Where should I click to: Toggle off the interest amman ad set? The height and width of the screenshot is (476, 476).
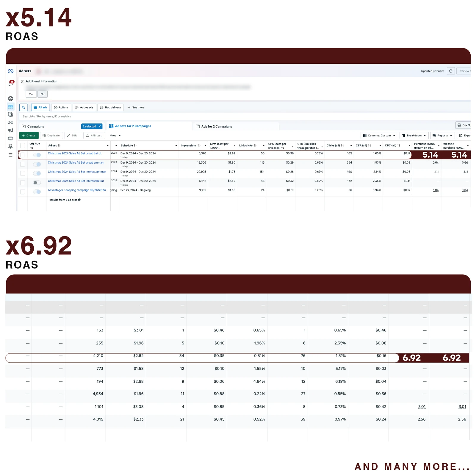[37, 173]
